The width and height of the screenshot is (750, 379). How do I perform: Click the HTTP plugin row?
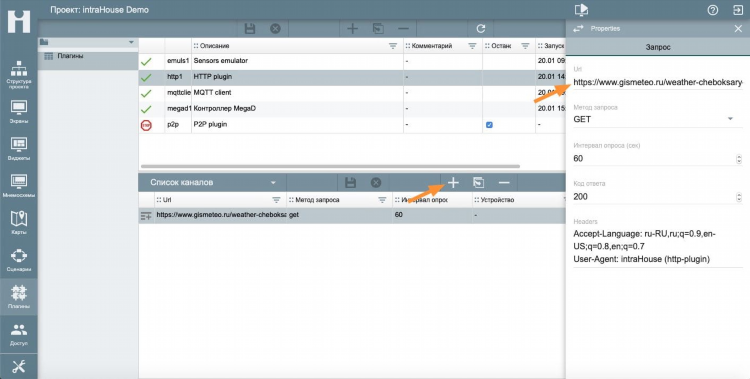pyautogui.click(x=352, y=77)
